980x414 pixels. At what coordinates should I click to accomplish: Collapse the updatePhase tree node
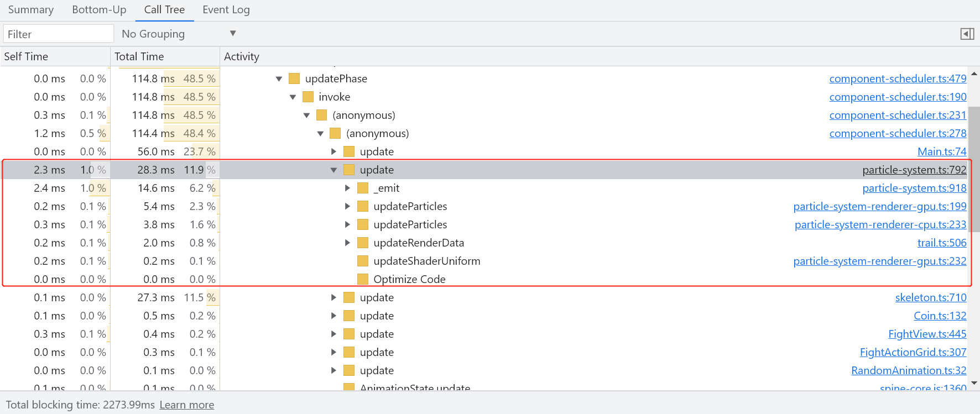click(279, 78)
